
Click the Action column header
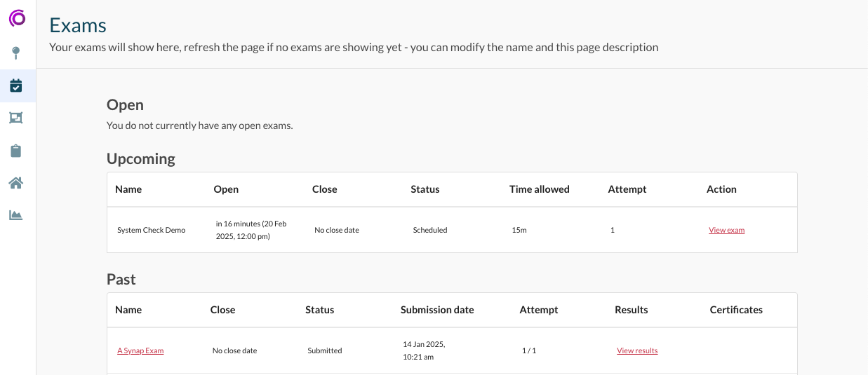(721, 189)
